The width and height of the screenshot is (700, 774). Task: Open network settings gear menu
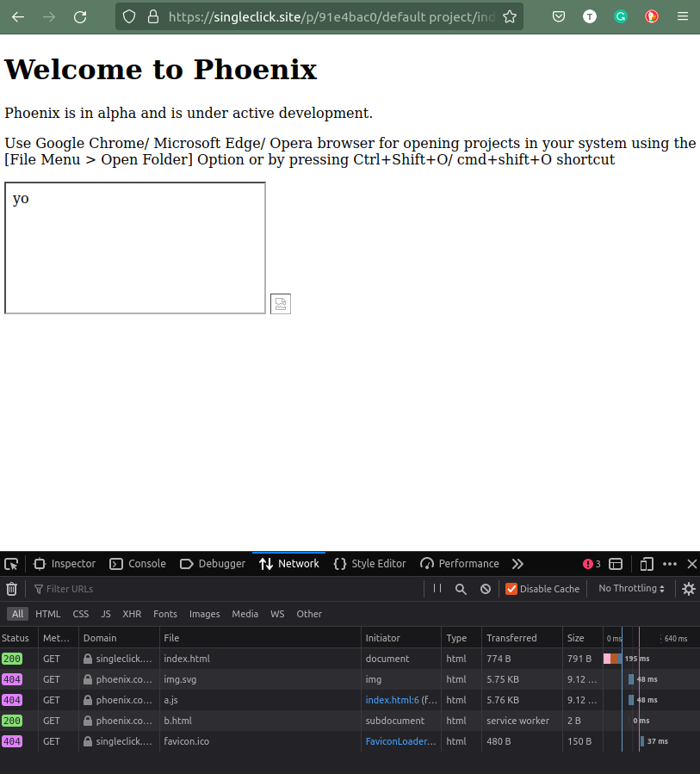689,589
